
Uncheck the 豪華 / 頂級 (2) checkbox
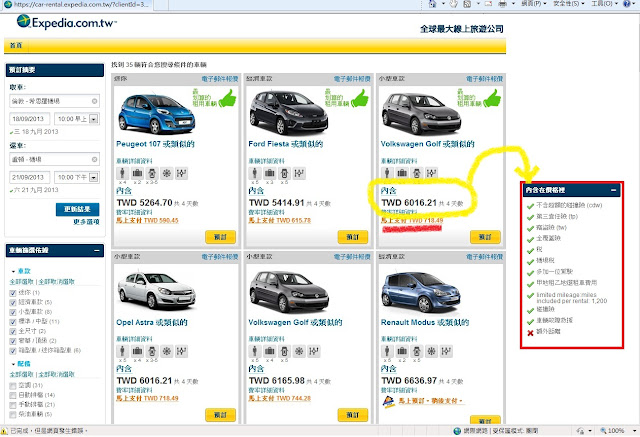[x=13, y=341]
